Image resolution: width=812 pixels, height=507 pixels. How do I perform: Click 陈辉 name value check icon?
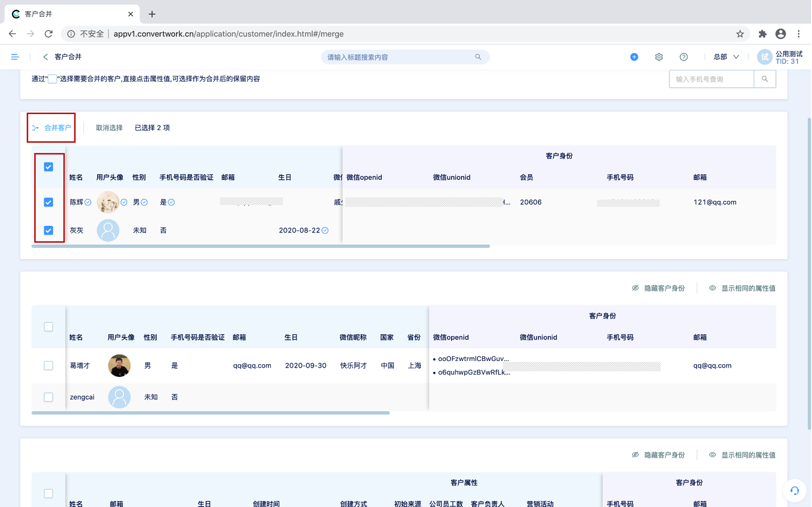click(88, 202)
